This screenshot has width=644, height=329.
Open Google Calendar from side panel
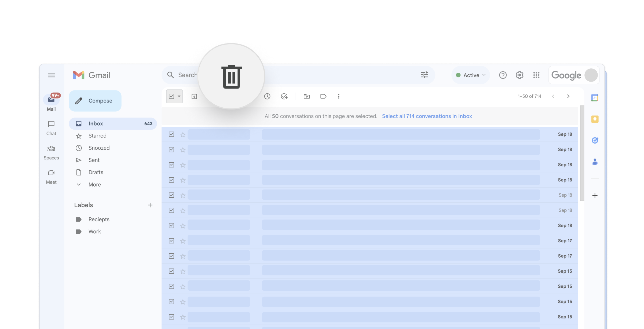[595, 98]
